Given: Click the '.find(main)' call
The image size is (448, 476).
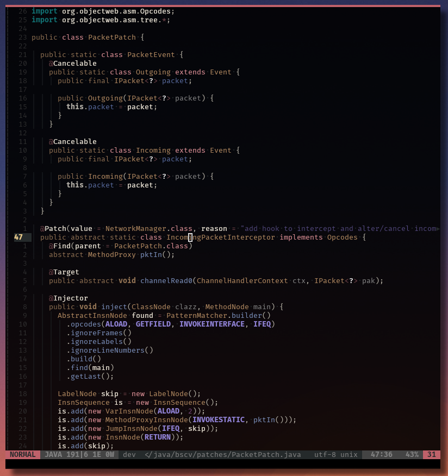Looking at the screenshot, I should point(90,368).
